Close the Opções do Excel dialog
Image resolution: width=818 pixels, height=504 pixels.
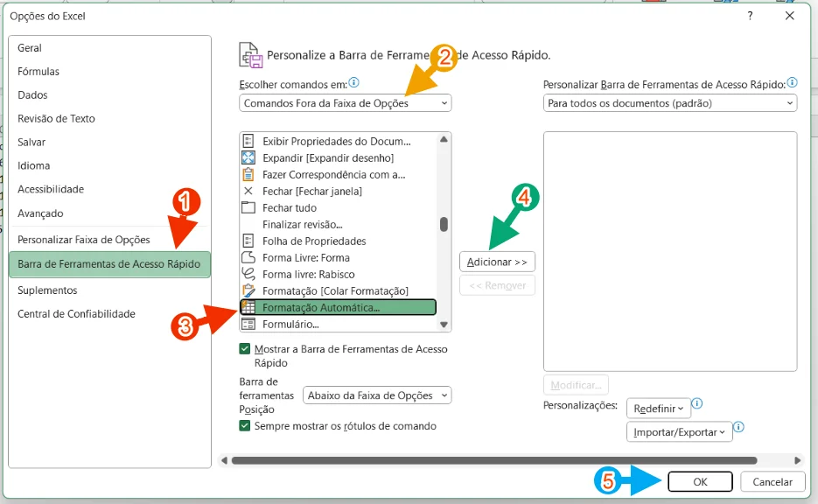tap(790, 16)
